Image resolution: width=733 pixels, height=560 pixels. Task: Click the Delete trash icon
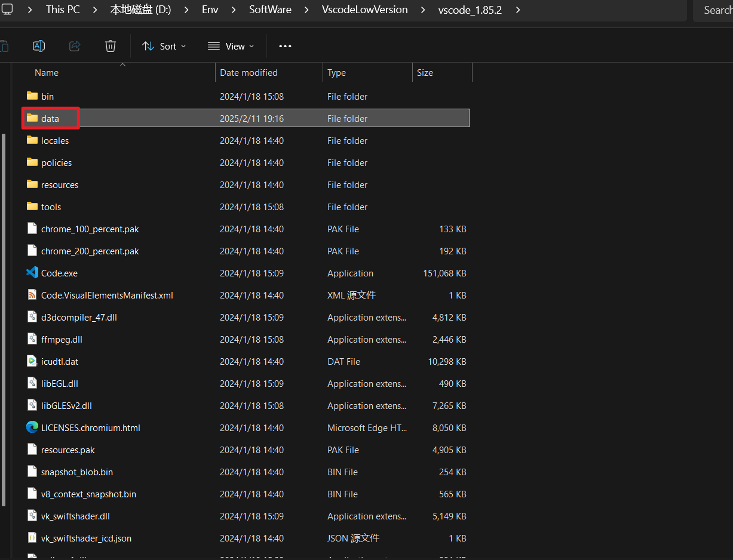111,46
